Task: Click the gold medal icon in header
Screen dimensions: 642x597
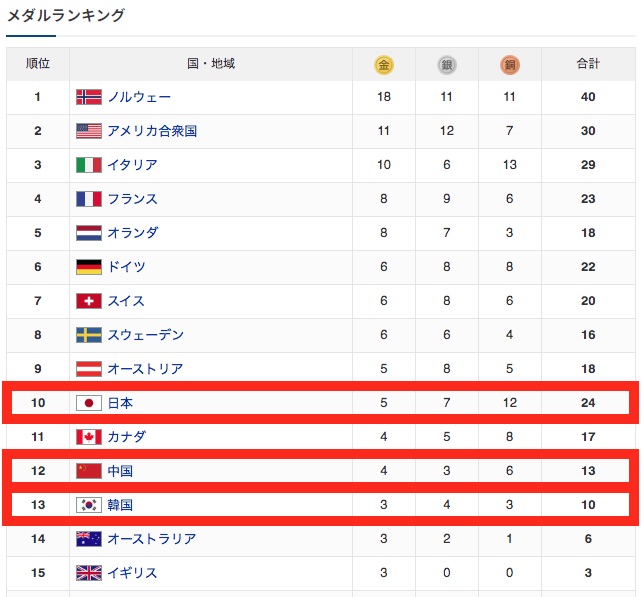Action: [384, 65]
